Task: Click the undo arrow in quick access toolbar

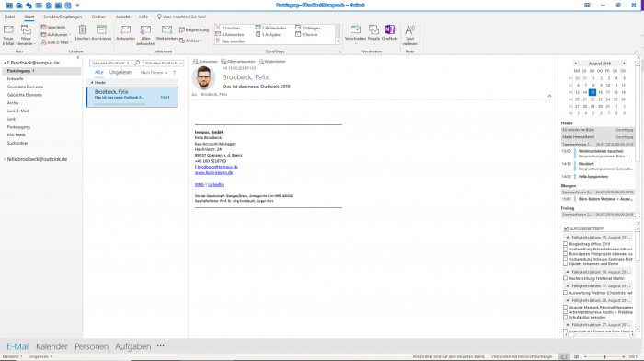Action: pyautogui.click(x=29, y=6)
